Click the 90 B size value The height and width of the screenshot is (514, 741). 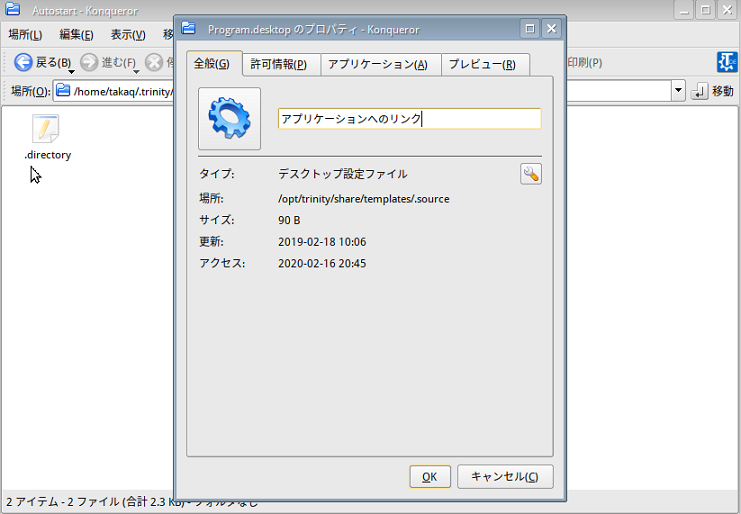tap(289, 220)
